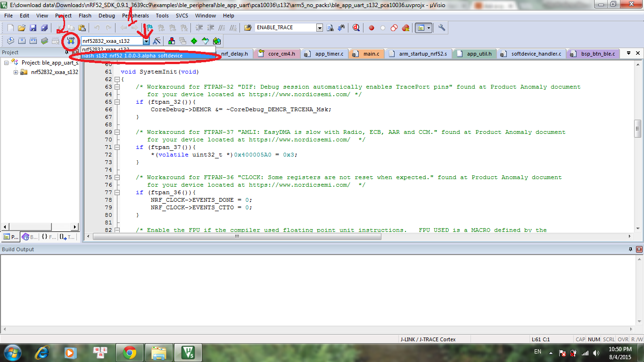
Task: Click the Build target icon
Action: coord(22,41)
